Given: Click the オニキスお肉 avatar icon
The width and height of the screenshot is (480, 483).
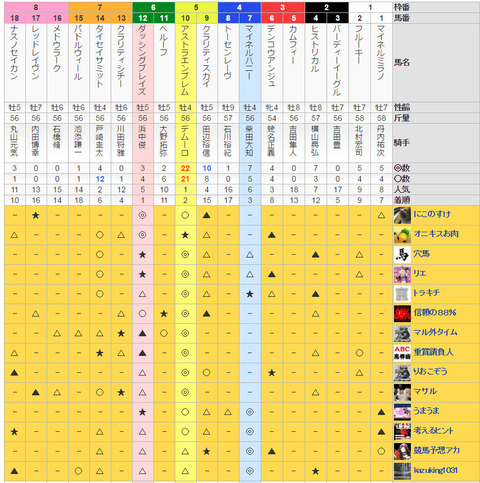Looking at the screenshot, I should click(402, 235).
